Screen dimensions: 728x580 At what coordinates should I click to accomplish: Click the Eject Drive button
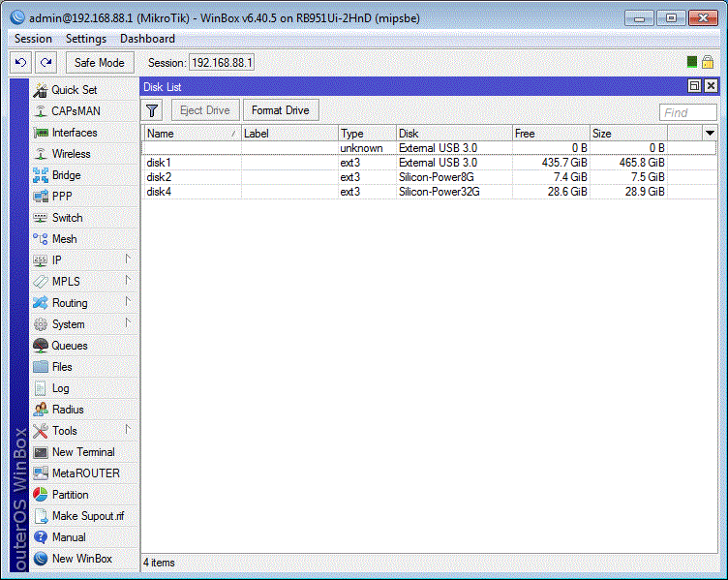click(x=205, y=110)
